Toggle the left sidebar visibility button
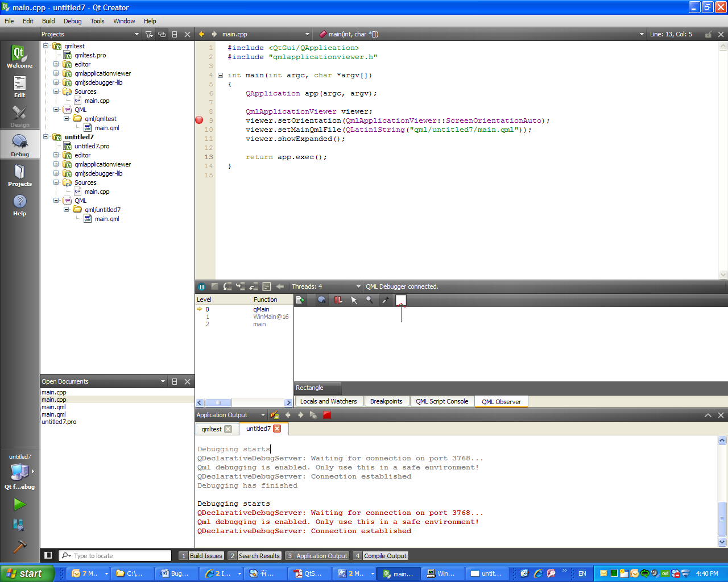728x582 pixels. click(48, 555)
